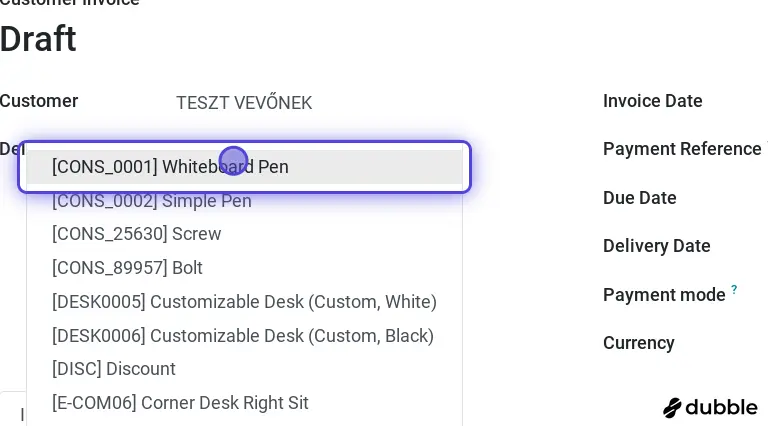The width and height of the screenshot is (768, 426).
Task: Select [CONS_89957] Bolt in the dropdown
Action: [x=127, y=268]
